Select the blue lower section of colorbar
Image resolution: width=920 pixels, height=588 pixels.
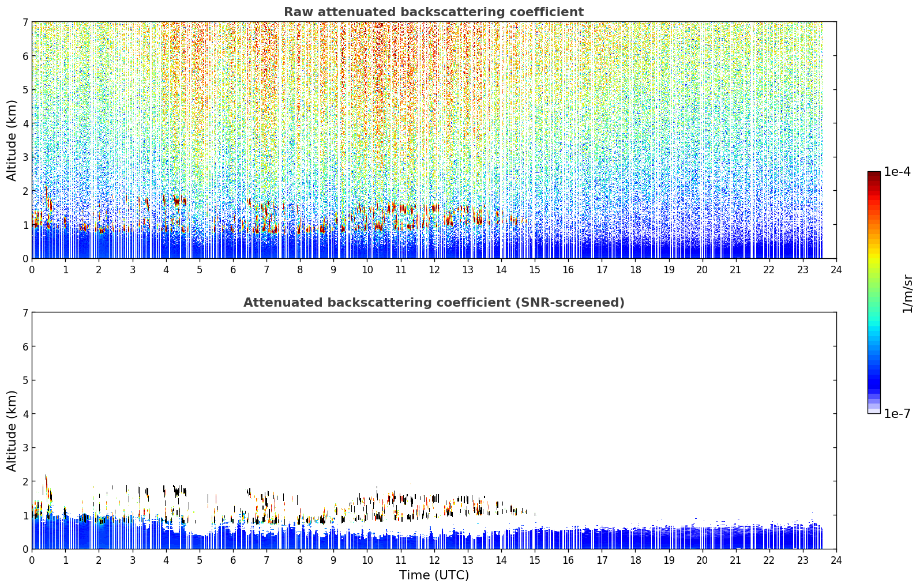coord(874,375)
